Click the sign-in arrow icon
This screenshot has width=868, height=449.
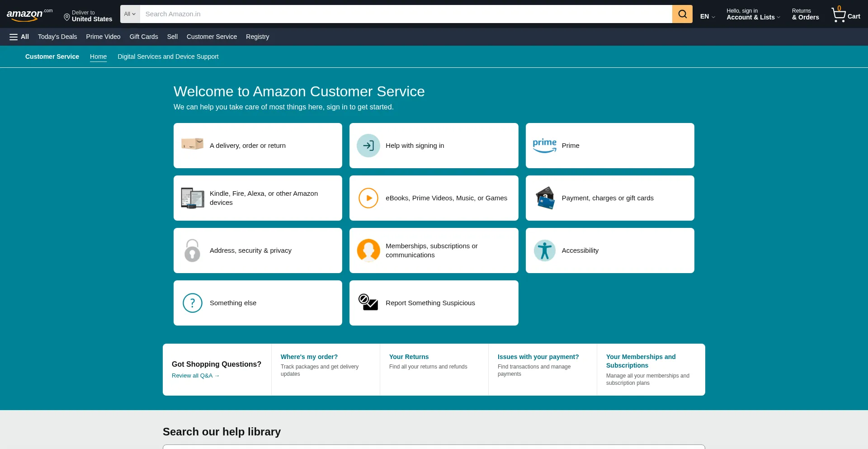(x=368, y=146)
